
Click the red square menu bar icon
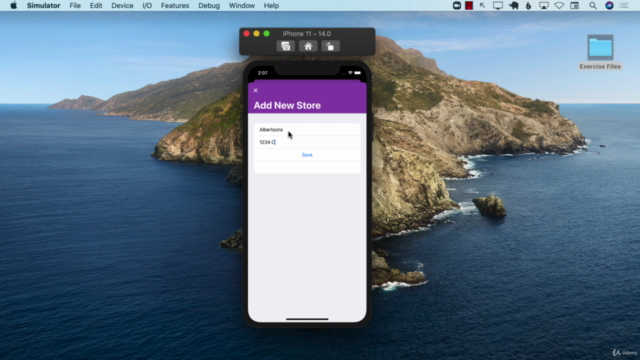pos(469,5)
